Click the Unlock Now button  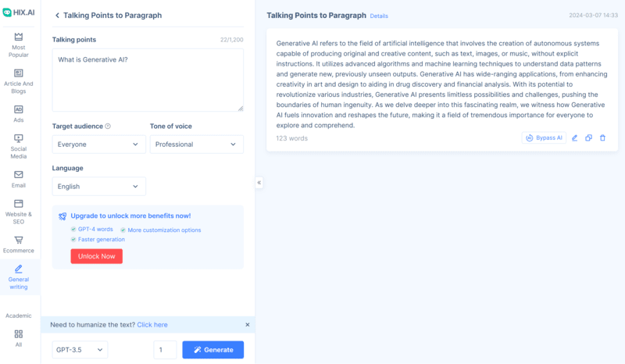[x=96, y=256]
